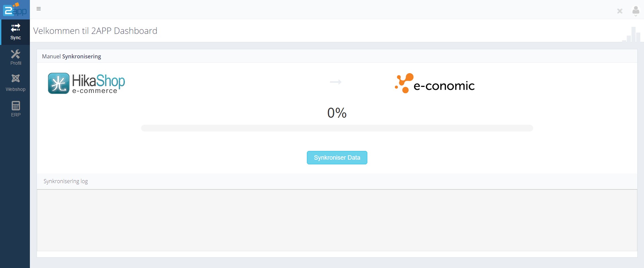Click the 2app logo in the corner
The width and height of the screenshot is (644, 268).
click(x=15, y=9)
